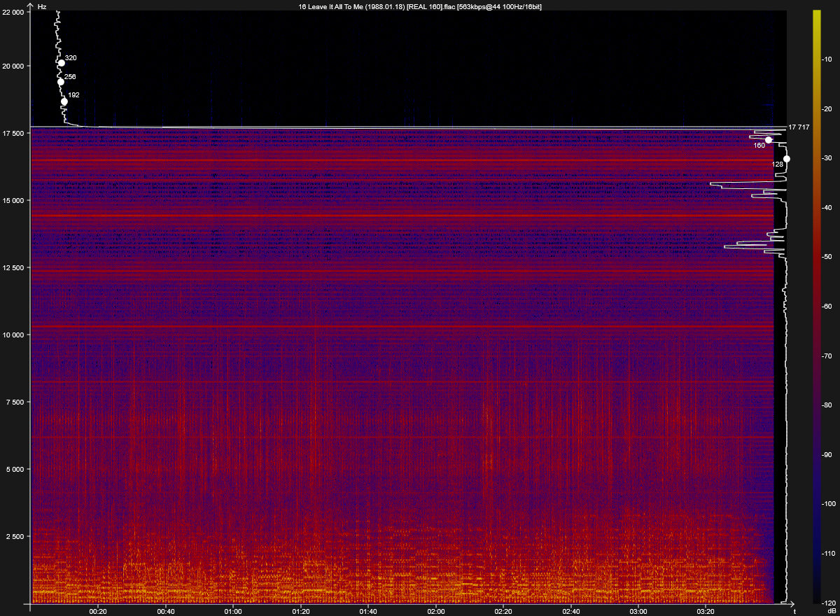Click the 320 bitrate label text

click(x=71, y=58)
